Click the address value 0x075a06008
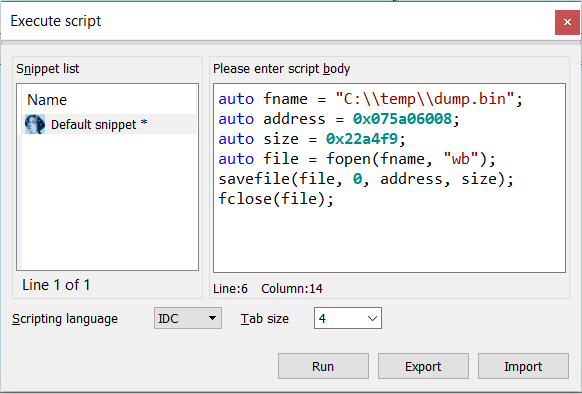582x394 pixels. pyautogui.click(x=402, y=119)
